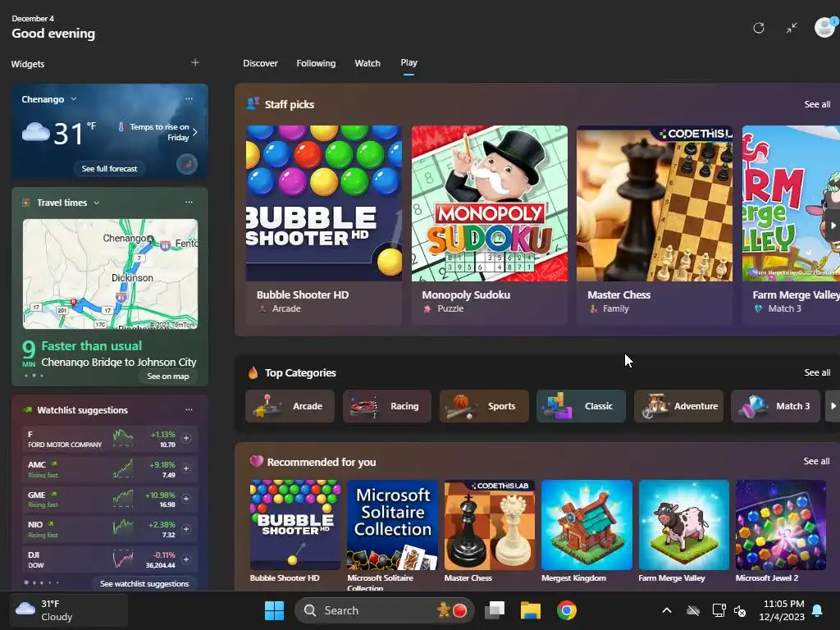840x630 pixels.
Task: Add NIO stock to watchlist
Action: (186, 529)
